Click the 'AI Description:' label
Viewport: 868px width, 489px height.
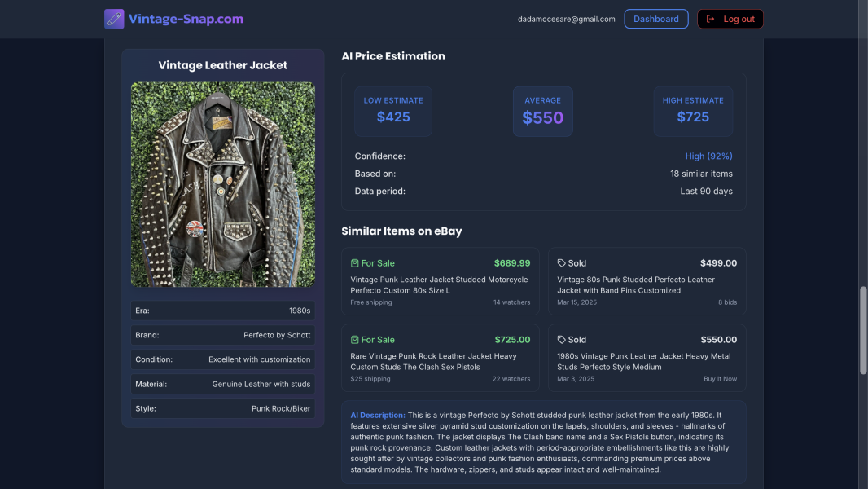[378, 415]
